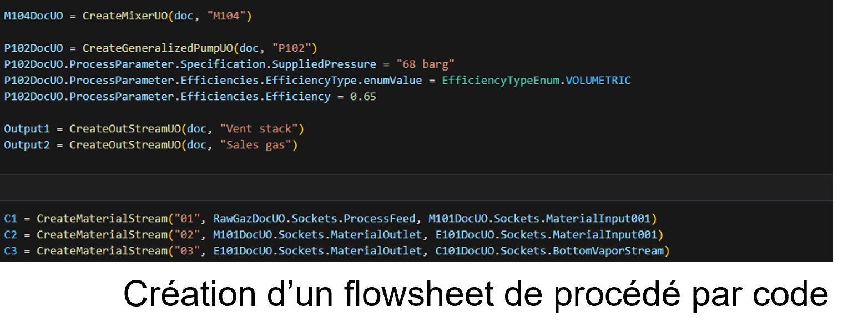Viewport: 868px width, 336px height.
Task: Place cursor on CreateGeneralizedPumpUO function name
Action: pos(158,48)
